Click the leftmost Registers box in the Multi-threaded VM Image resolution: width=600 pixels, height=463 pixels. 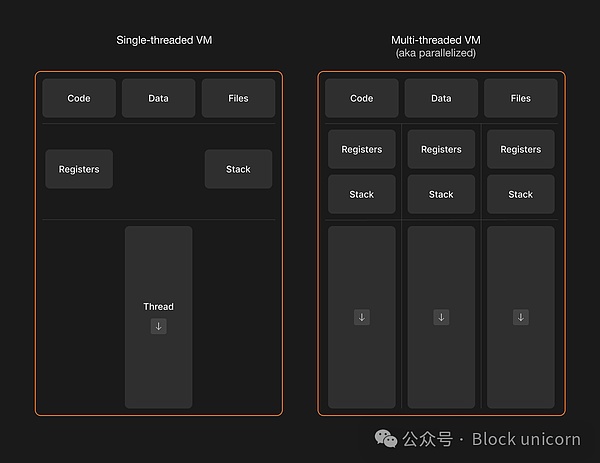tap(362, 149)
